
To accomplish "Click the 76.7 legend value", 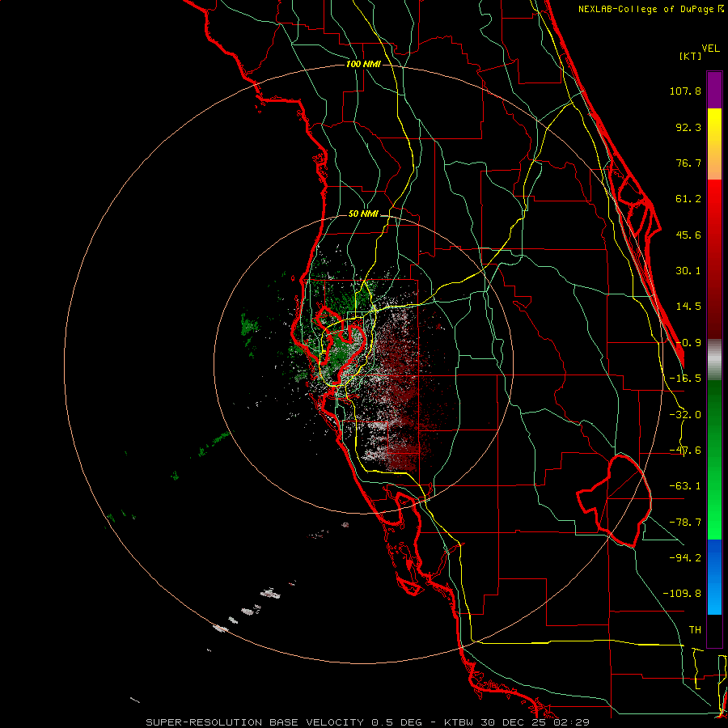I will pyautogui.click(x=688, y=163).
